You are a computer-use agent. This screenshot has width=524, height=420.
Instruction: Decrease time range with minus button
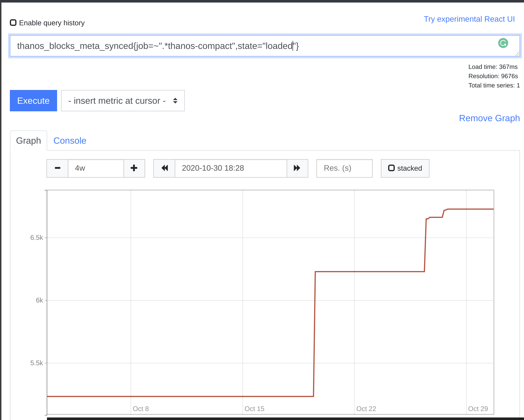click(x=57, y=168)
